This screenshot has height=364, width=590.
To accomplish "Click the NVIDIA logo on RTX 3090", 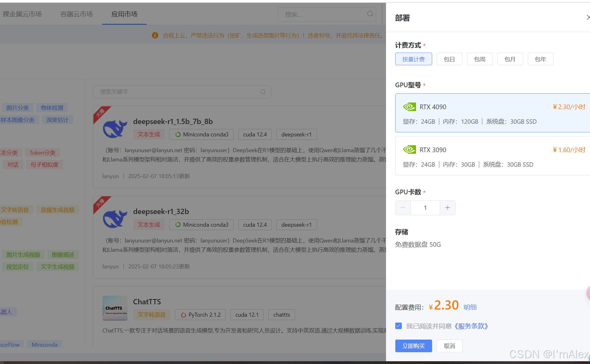I will 409,150.
